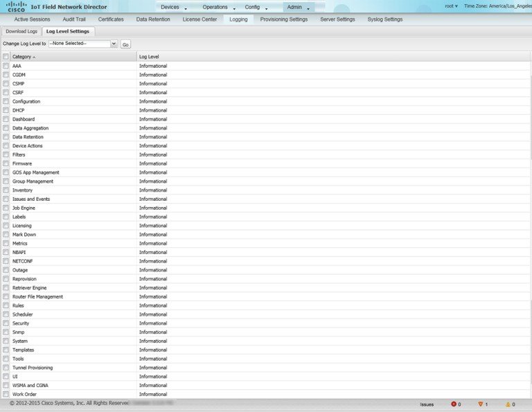
Task: Click Data Aggregation category text
Action: 30,128
